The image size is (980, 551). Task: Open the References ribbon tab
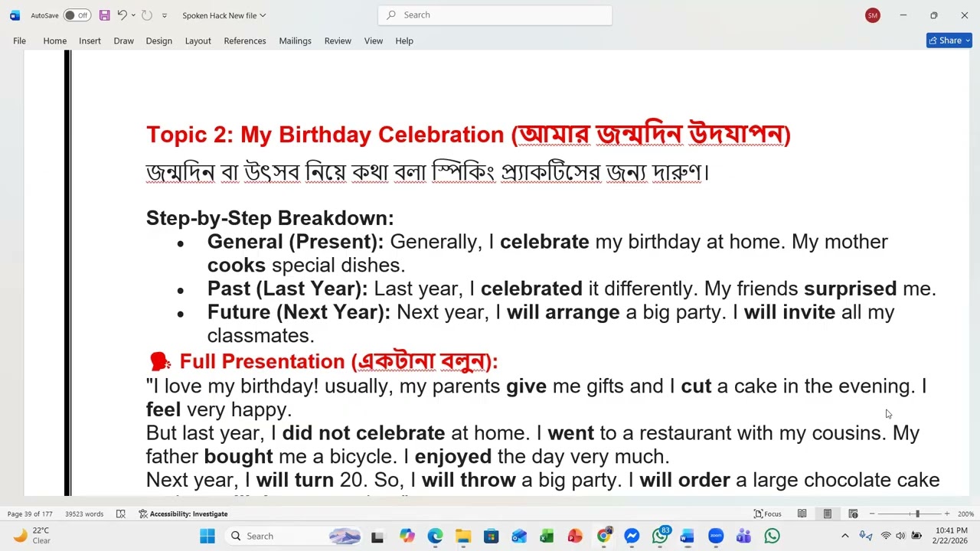[245, 41]
